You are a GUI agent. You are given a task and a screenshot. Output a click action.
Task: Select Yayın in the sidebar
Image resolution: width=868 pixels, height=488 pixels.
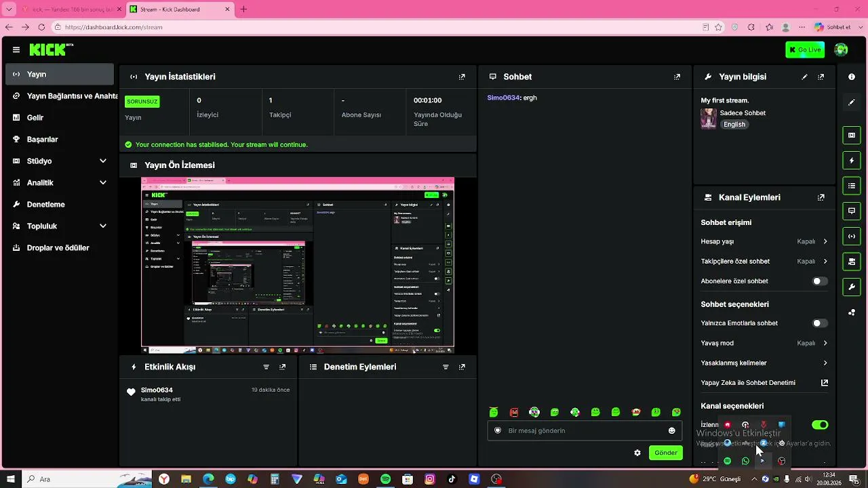click(60, 75)
